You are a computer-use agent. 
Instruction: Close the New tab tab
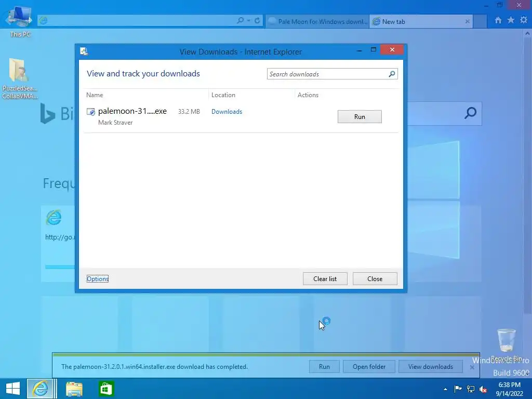pos(467,21)
